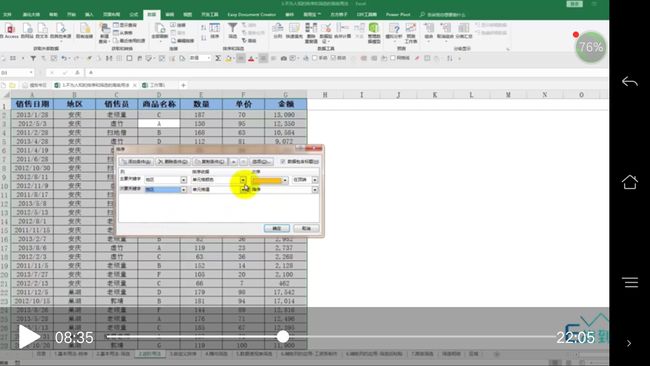Open the green Manage Data Model icon

tap(374, 28)
